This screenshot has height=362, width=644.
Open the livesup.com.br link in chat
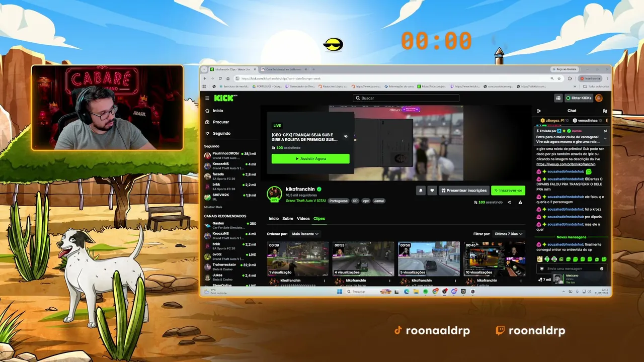(x=566, y=164)
